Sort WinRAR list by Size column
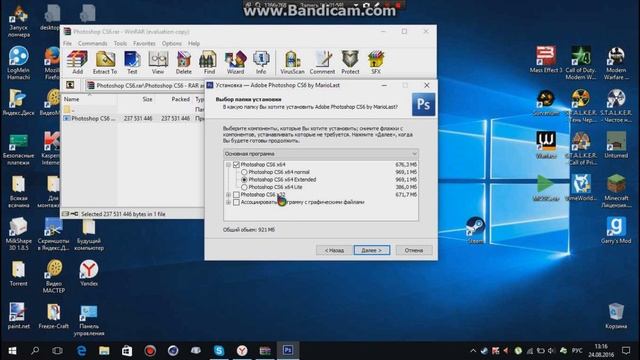The height and width of the screenshot is (360, 640). (136, 99)
